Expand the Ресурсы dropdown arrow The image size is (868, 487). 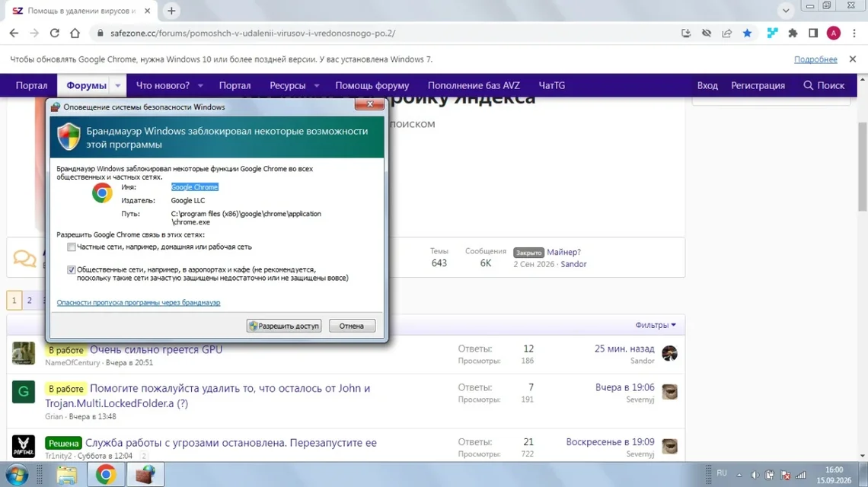(317, 85)
